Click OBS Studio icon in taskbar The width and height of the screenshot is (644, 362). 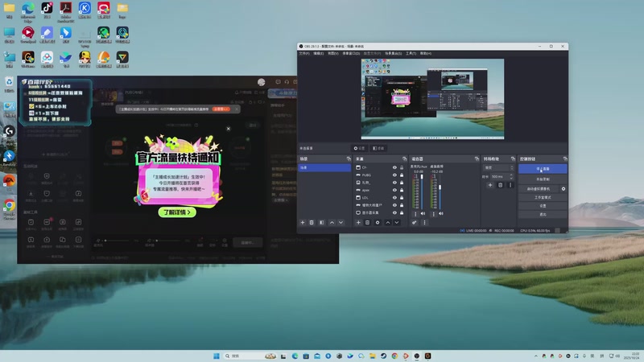(x=416, y=356)
